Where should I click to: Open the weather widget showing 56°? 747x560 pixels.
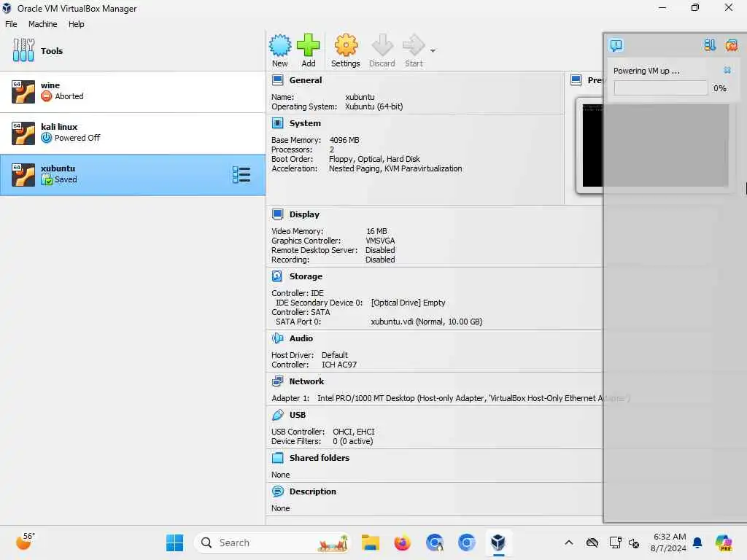coord(25,542)
